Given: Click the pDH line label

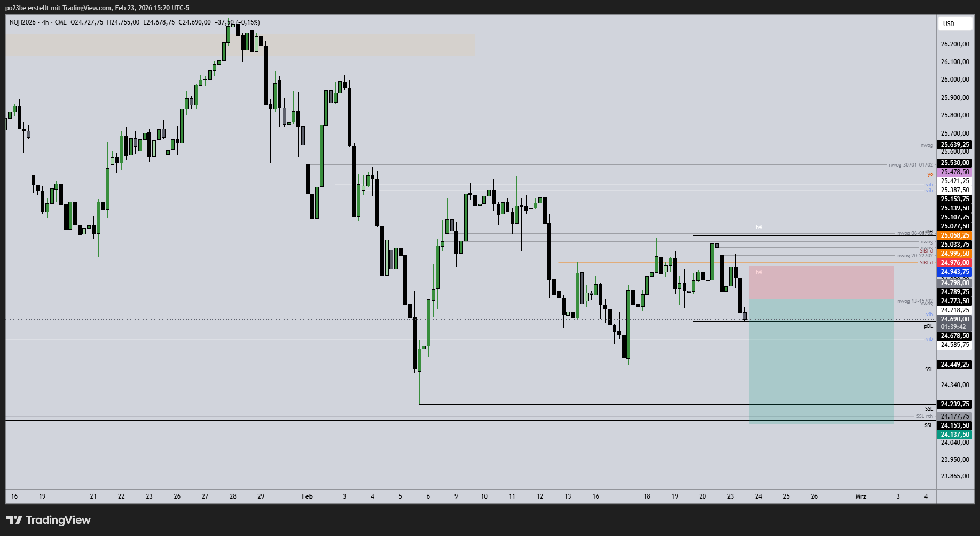Looking at the screenshot, I should point(929,232).
